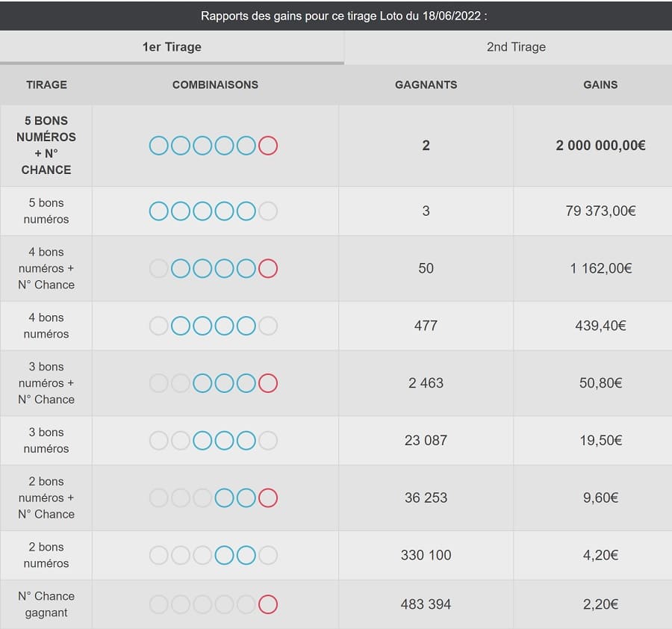
Task: Click the GAINS column header
Action: [600, 85]
